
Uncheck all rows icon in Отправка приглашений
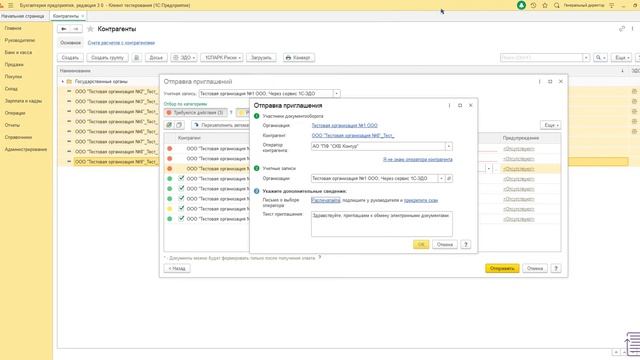pyautogui.click(x=179, y=125)
